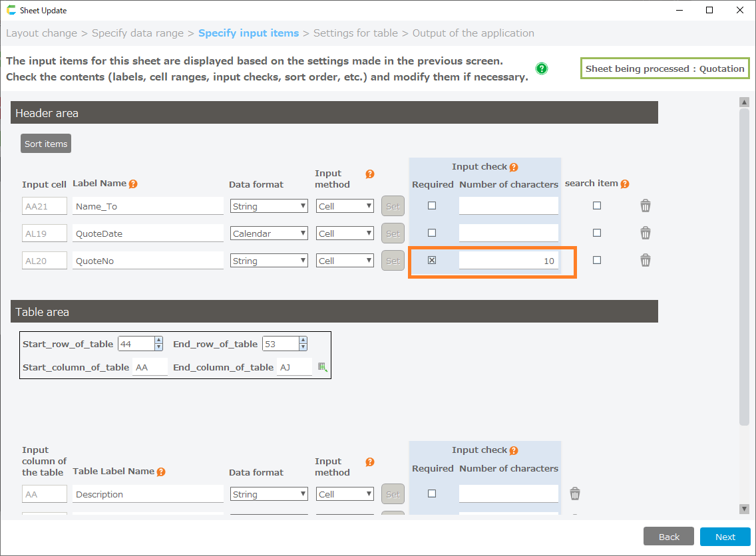Open help icon next to Label Name
This screenshot has height=556, width=756.
pos(133,184)
